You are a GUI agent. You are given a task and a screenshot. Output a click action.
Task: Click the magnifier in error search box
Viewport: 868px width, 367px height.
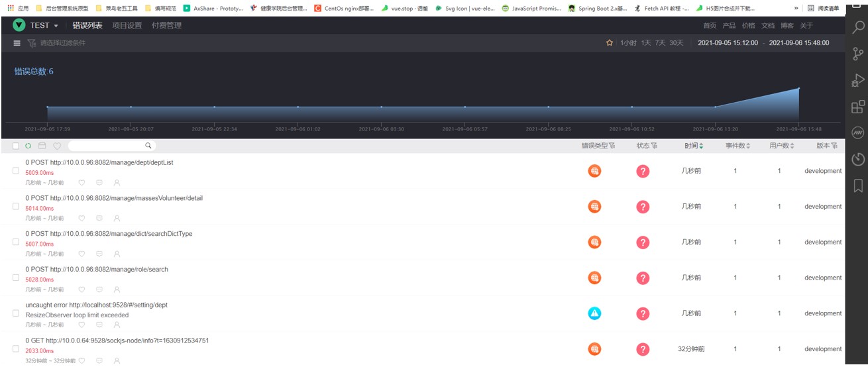(x=148, y=146)
